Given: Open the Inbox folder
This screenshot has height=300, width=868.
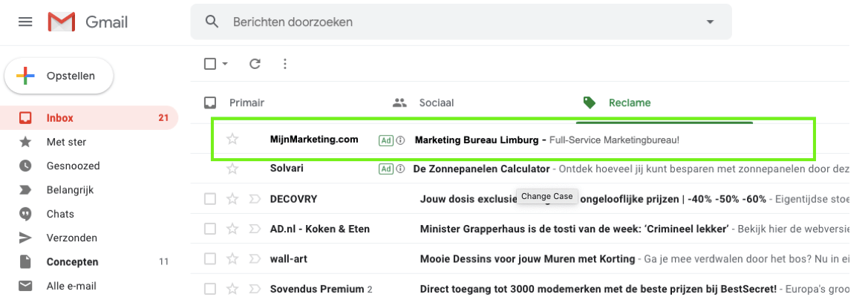Looking at the screenshot, I should [x=89, y=118].
